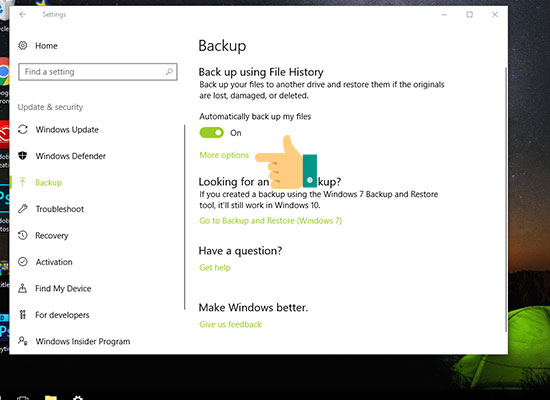Click the Windows Update refresh icon
The width and height of the screenshot is (550, 400).
click(23, 129)
